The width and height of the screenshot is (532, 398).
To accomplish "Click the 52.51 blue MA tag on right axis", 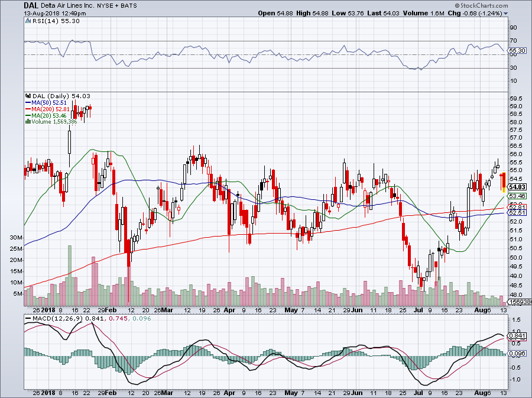I will click(x=517, y=213).
